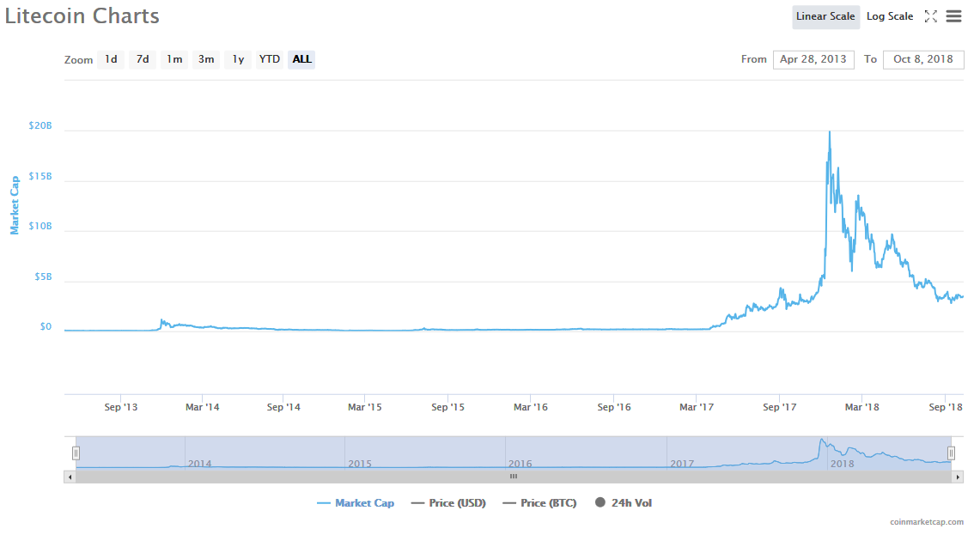Image resolution: width=980 pixels, height=547 pixels.
Task: Click the Litecoin Charts heading
Action: [82, 15]
